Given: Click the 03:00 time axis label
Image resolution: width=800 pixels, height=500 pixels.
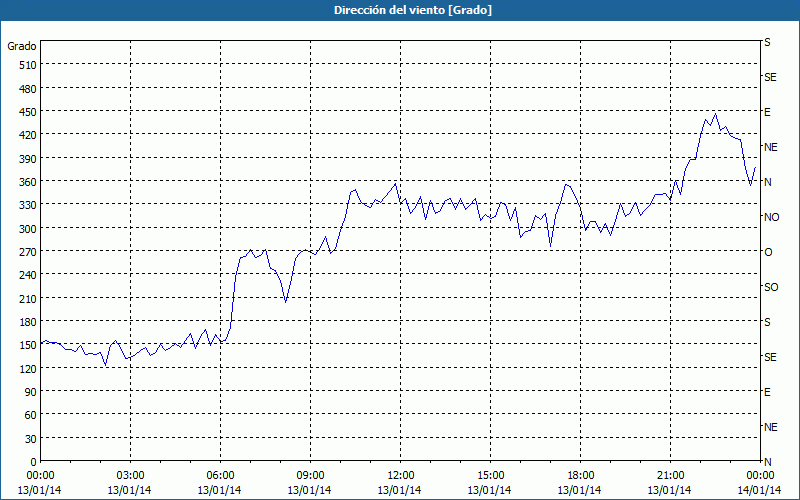Looking at the screenshot, I should (130, 476).
